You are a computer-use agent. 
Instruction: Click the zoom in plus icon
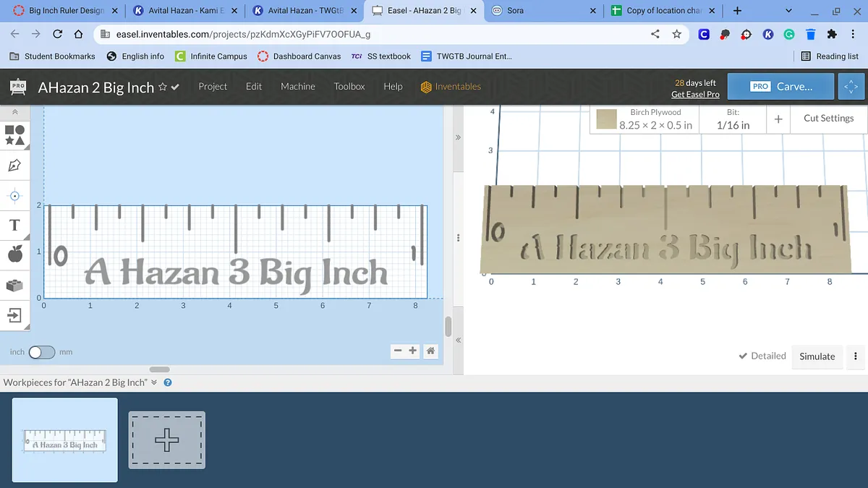click(x=413, y=351)
